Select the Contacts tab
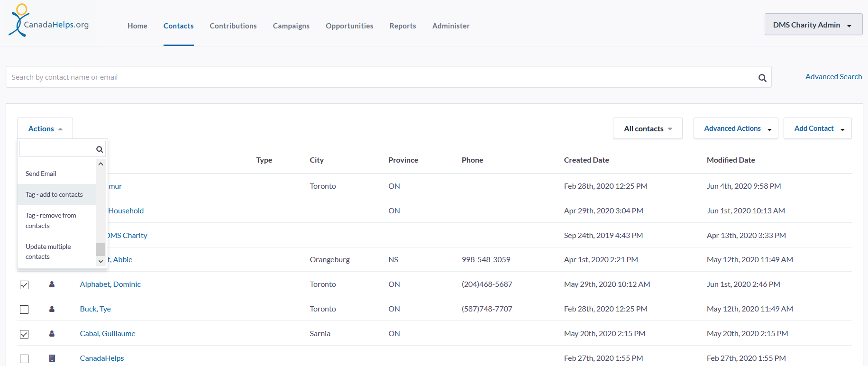 [179, 26]
